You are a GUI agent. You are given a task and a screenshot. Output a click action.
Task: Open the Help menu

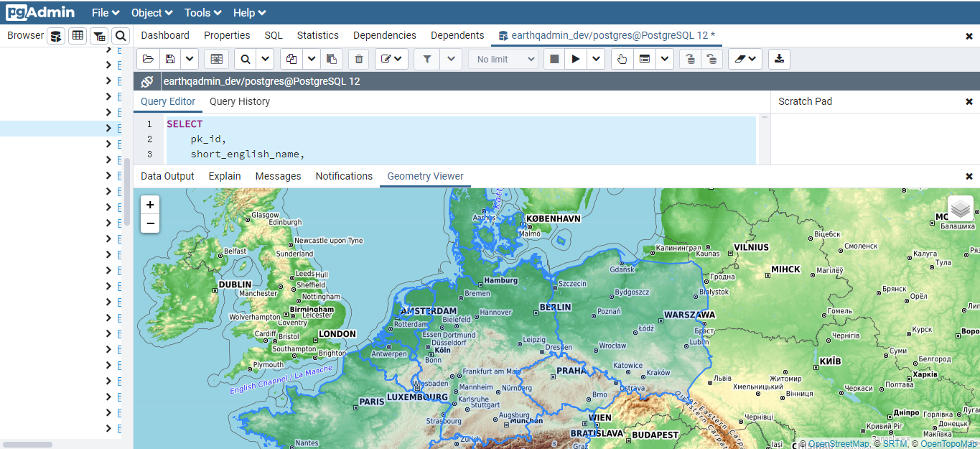(250, 13)
